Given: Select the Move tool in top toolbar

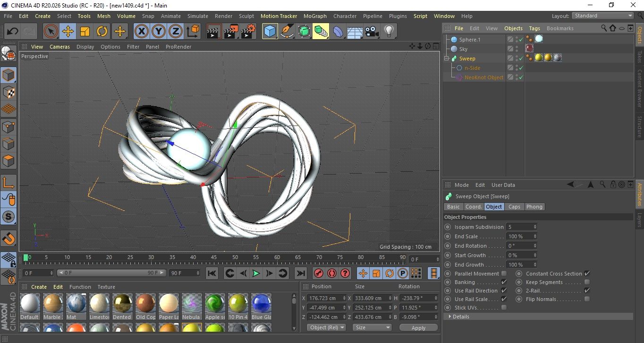Looking at the screenshot, I should click(68, 32).
